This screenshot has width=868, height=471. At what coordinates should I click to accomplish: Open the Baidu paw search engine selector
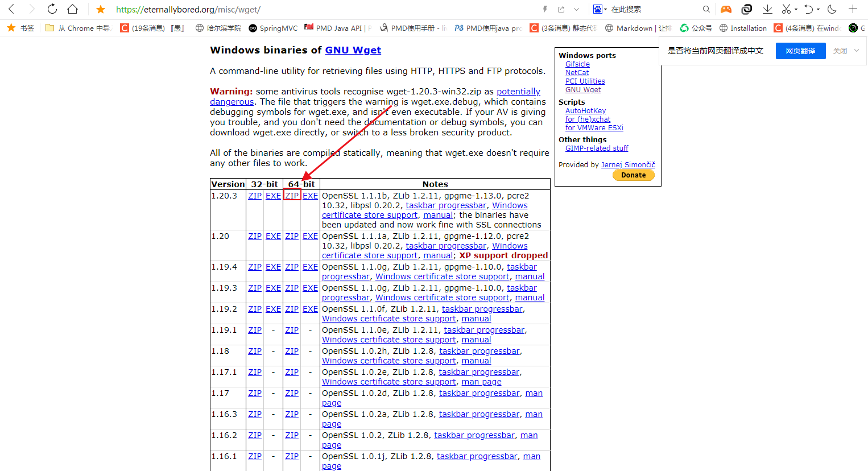click(600, 9)
